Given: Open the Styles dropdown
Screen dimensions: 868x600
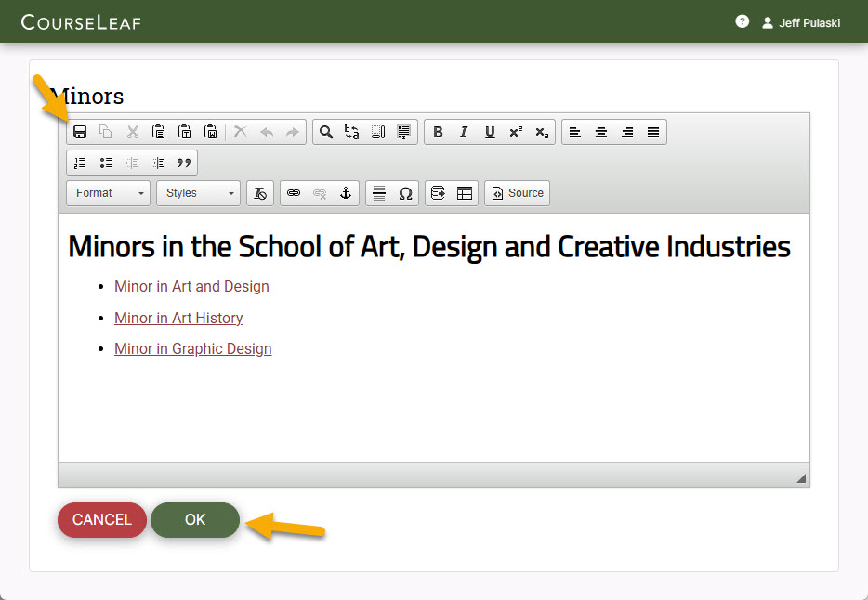Looking at the screenshot, I should 198,193.
